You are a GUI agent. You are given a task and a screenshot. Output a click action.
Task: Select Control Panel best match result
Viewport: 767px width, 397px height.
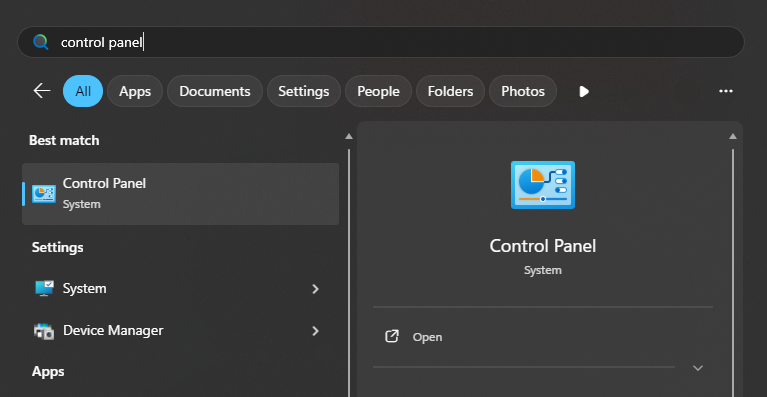tap(180, 194)
